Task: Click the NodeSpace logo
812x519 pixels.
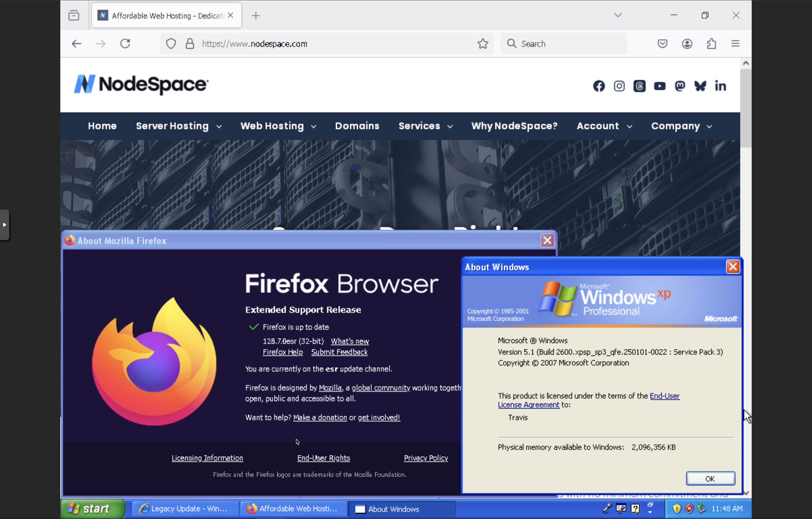Action: [x=141, y=84]
